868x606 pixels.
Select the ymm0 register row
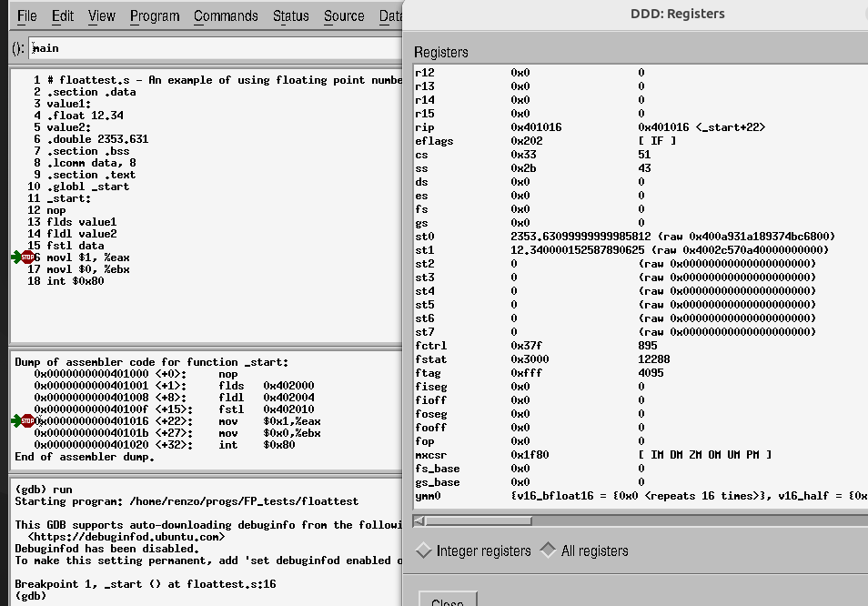click(641, 496)
